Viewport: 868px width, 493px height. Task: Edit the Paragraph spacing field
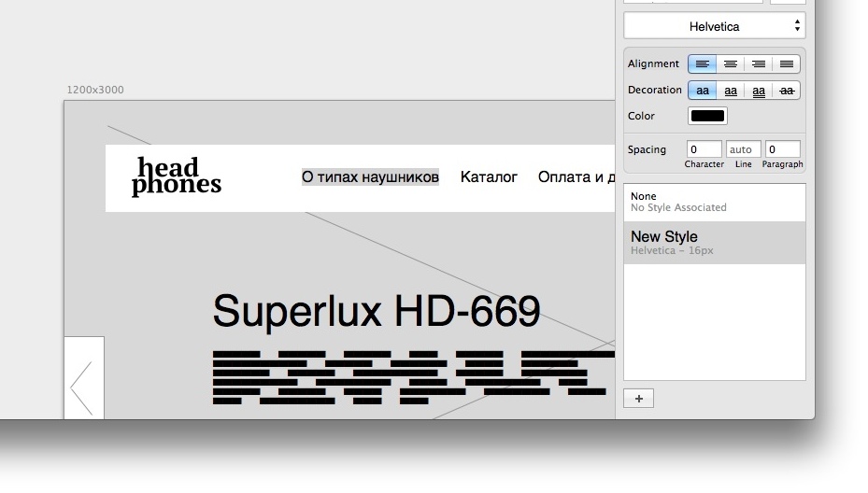point(782,149)
